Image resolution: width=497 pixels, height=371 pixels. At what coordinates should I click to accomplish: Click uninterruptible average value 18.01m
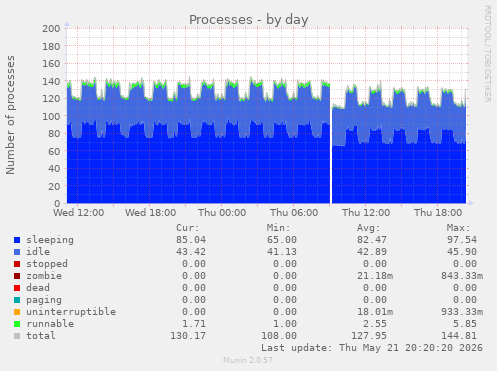coord(375,312)
